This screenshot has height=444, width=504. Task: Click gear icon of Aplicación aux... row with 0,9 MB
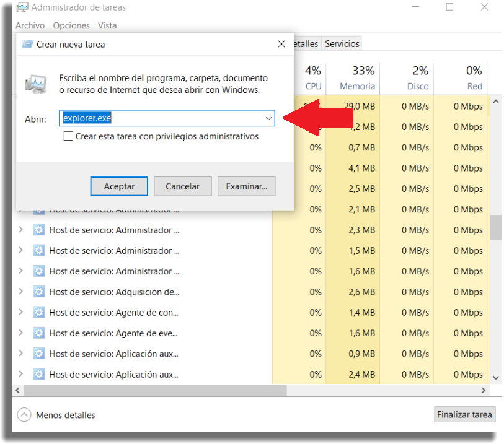pos(39,354)
